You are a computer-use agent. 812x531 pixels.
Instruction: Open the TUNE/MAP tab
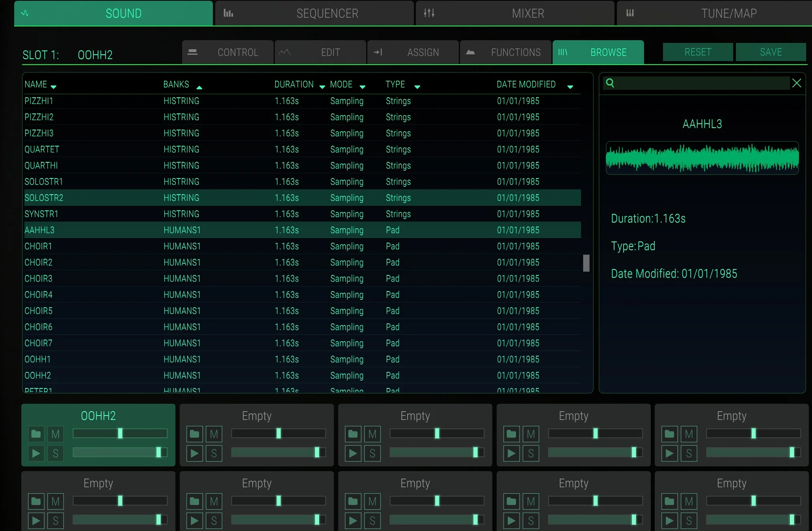click(x=714, y=13)
